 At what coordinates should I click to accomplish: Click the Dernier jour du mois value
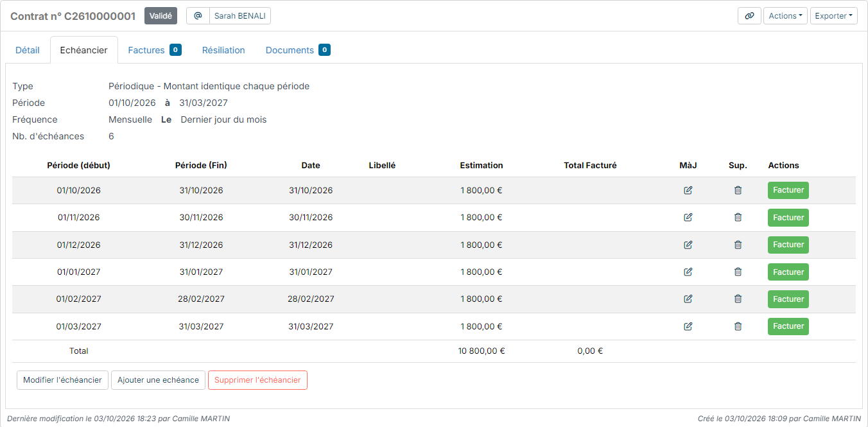click(223, 120)
